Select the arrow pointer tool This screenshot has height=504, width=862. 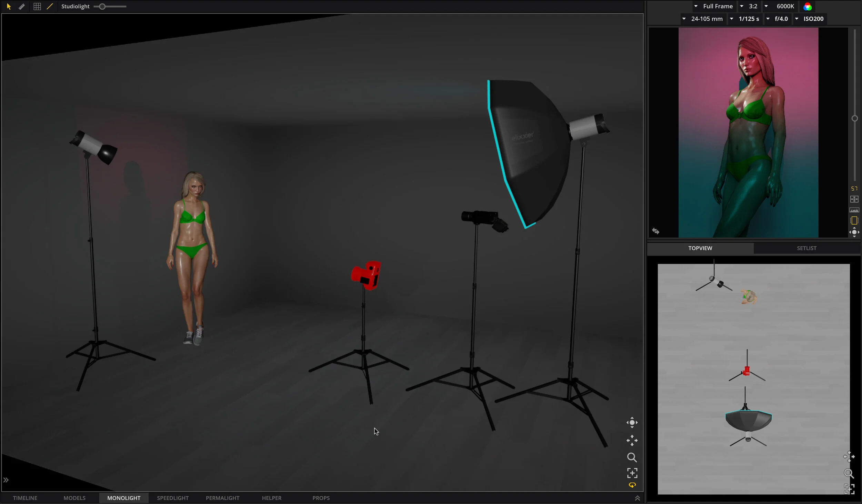tap(9, 6)
